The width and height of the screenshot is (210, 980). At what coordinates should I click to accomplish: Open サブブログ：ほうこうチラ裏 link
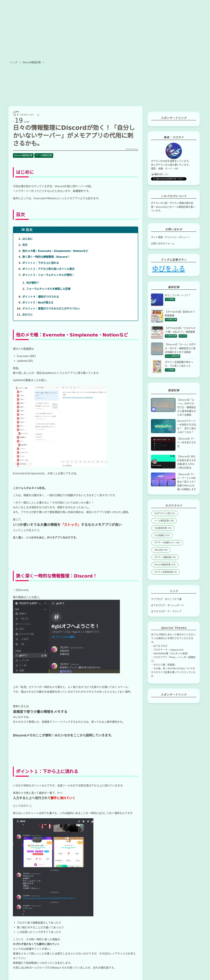166,599
